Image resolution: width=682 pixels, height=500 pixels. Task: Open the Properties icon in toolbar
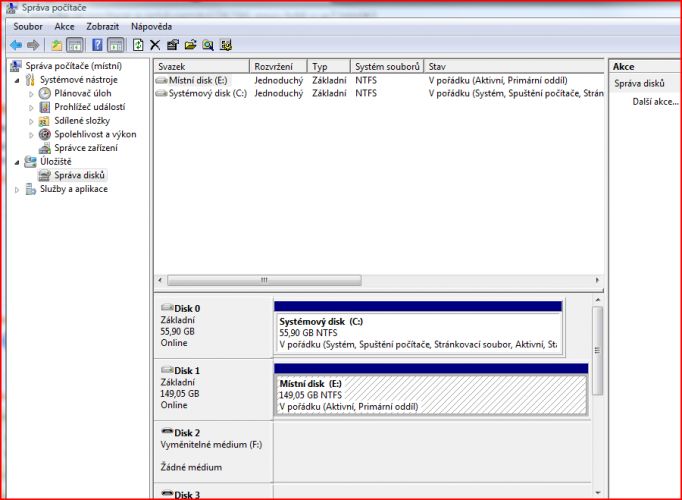click(x=173, y=45)
